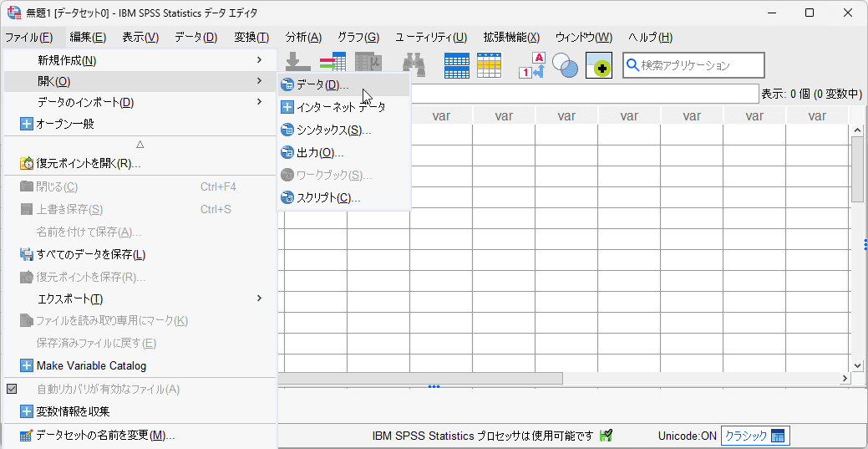Open the 拡張機能(X) menu
The height and width of the screenshot is (449, 868).
tap(511, 38)
